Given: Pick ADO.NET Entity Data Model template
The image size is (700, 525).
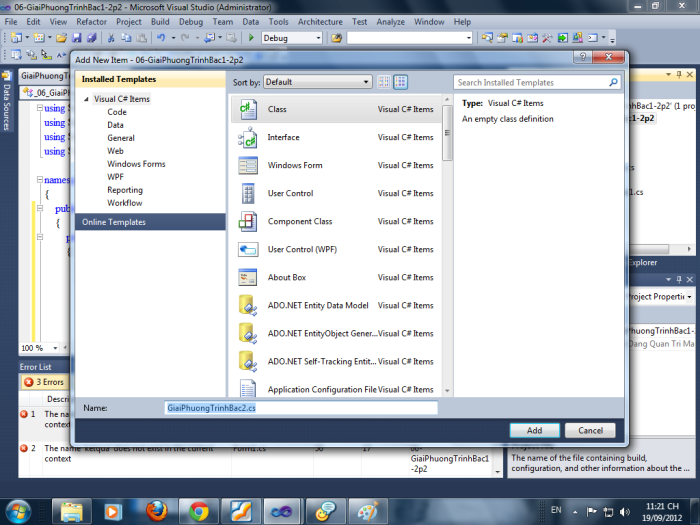Looking at the screenshot, I should pyautogui.click(x=337, y=306).
